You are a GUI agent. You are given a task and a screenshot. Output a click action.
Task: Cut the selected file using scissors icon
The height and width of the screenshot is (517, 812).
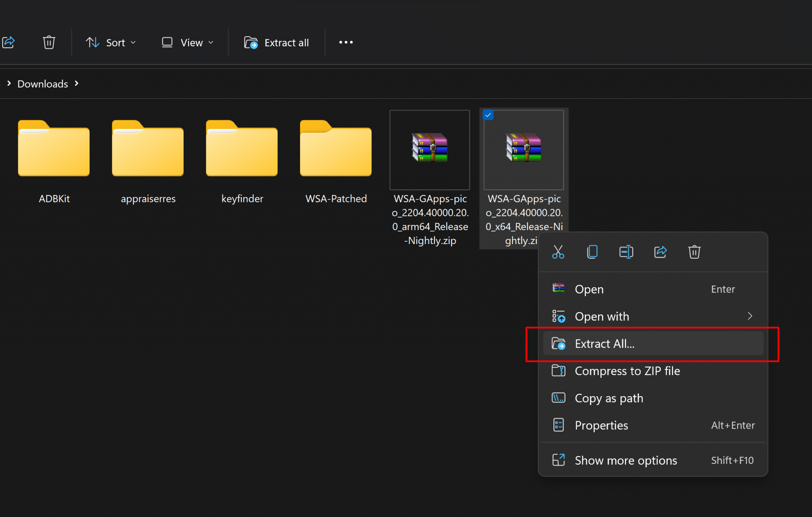coord(558,252)
